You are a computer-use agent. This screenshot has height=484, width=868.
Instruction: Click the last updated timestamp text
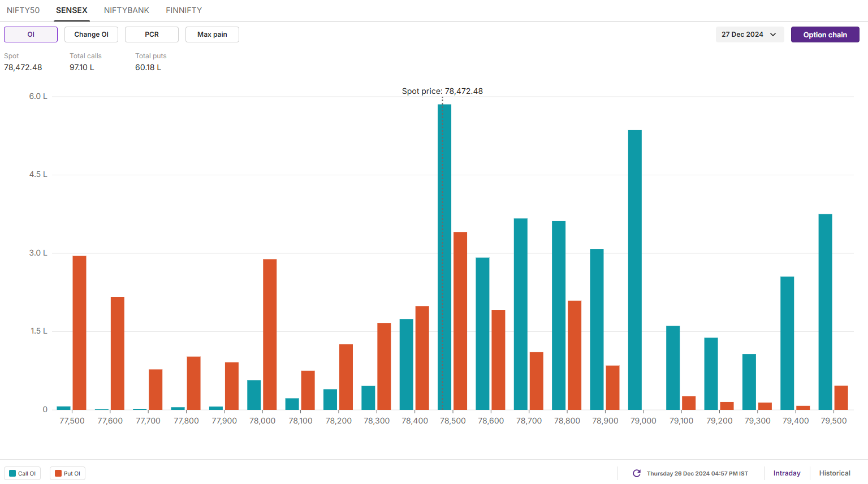point(697,473)
